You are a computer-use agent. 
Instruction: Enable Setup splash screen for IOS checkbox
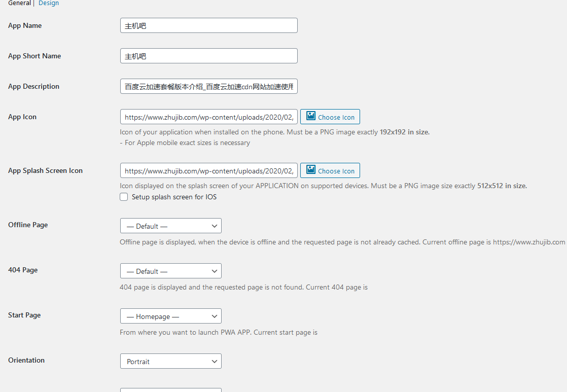124,197
